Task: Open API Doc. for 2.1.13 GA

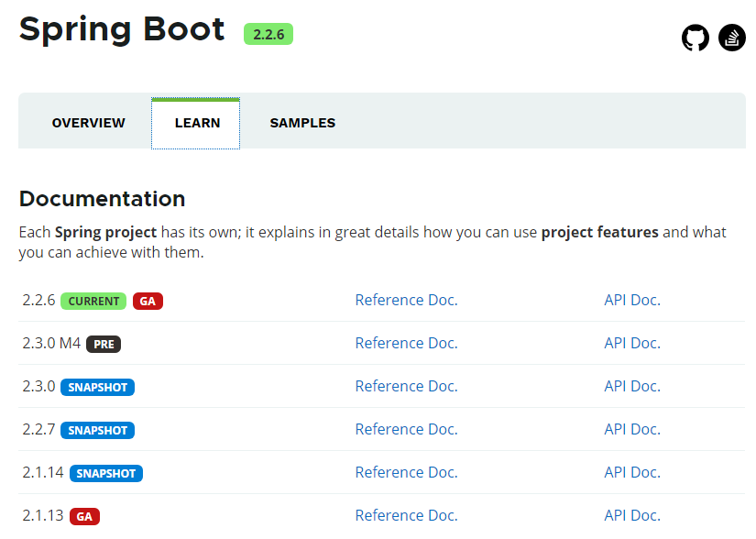Action: (632, 515)
